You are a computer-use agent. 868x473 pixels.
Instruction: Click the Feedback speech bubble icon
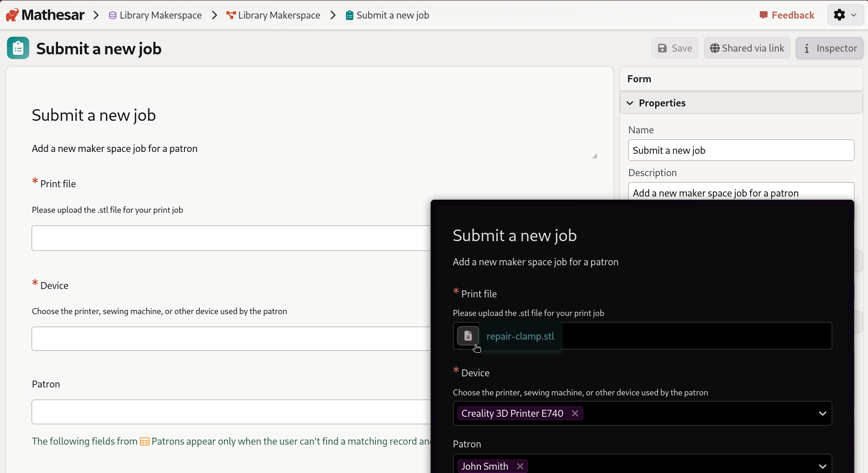click(x=763, y=14)
